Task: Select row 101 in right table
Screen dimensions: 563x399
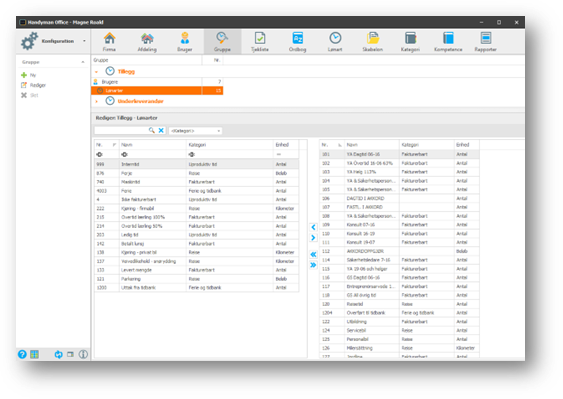Action: click(x=399, y=154)
